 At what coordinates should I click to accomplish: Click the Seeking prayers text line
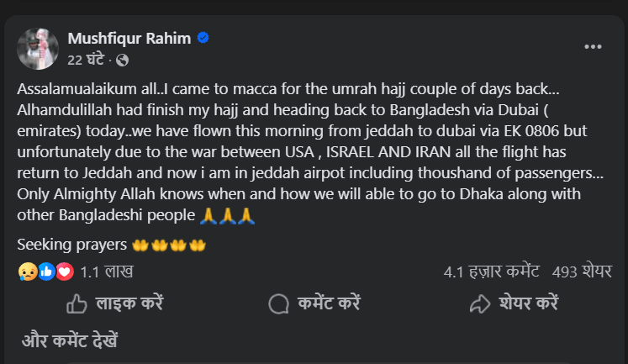point(72,245)
